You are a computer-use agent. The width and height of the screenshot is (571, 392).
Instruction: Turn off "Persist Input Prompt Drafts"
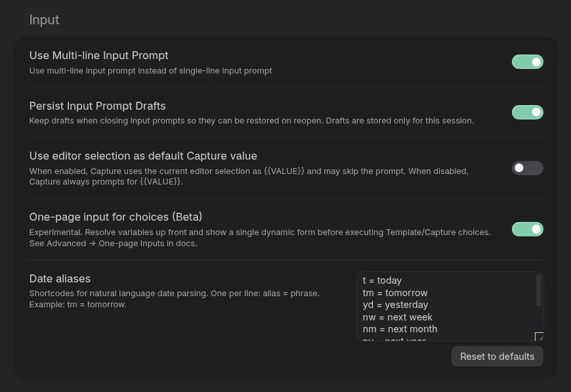coord(528,112)
